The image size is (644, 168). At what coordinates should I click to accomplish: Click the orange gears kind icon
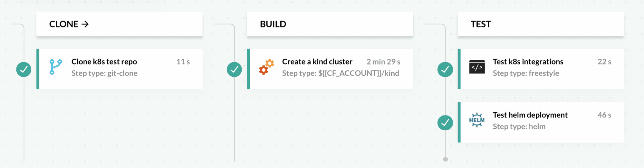[266, 67]
